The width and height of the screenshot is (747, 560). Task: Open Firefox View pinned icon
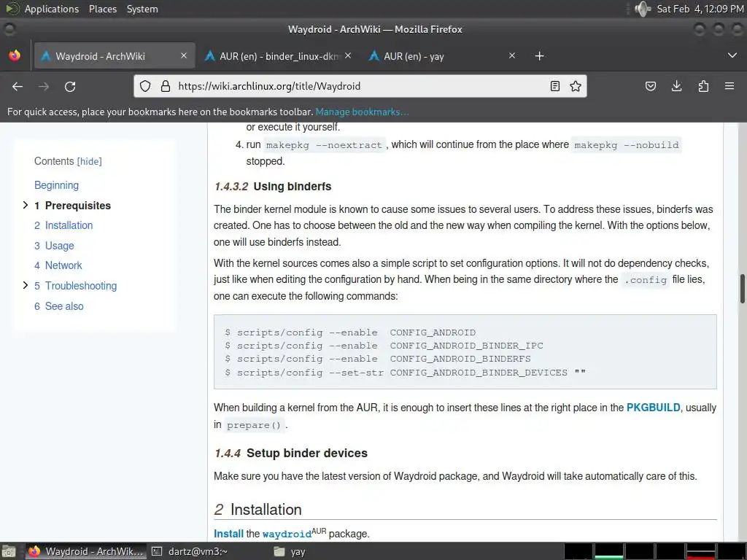tap(15, 55)
